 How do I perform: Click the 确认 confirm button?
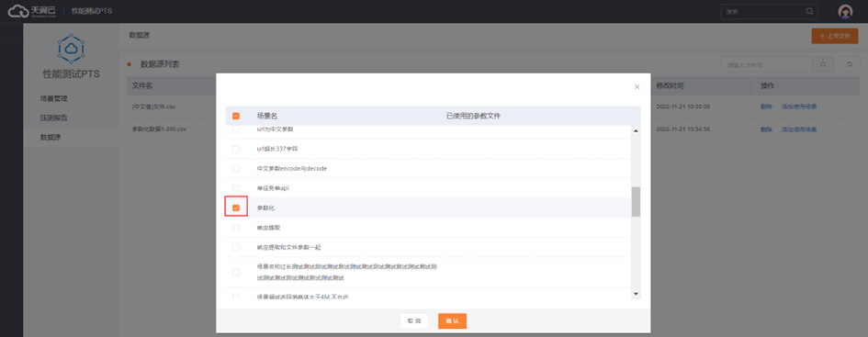point(452,321)
